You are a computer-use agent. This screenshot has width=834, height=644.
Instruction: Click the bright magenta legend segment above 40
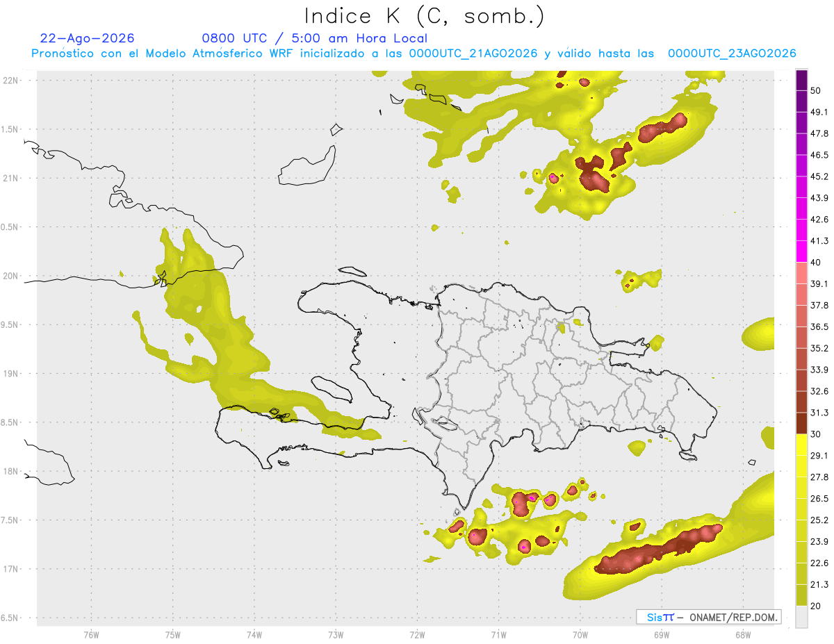[x=801, y=251]
